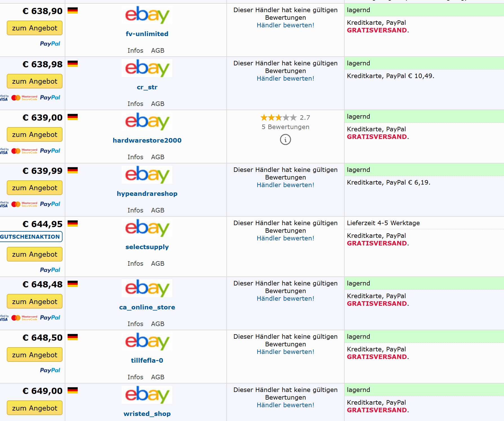Viewport: 504px width, 421px height.
Task: Click the eBay logo above selectsupply
Action: pos(147,228)
